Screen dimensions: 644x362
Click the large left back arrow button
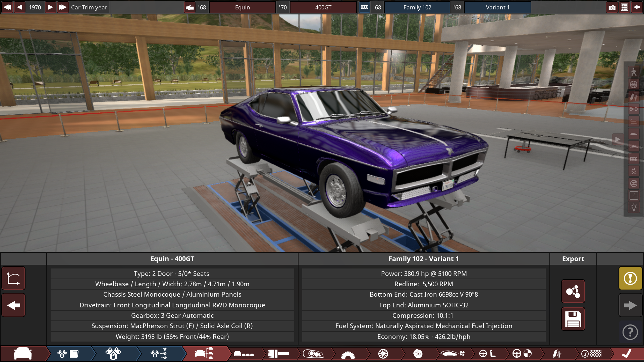(13, 305)
